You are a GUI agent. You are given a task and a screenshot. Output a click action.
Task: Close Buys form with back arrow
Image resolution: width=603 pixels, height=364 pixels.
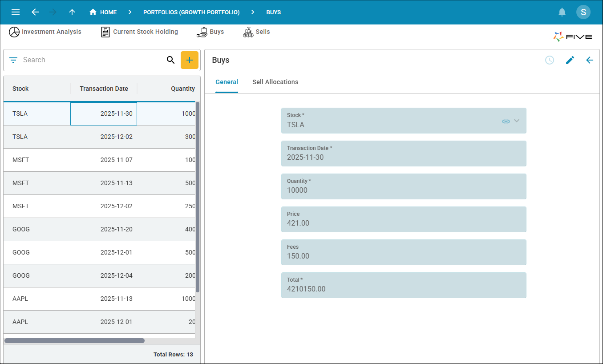(x=590, y=60)
